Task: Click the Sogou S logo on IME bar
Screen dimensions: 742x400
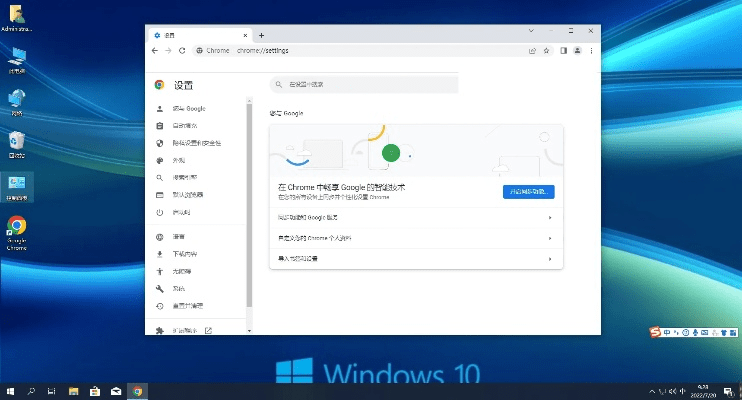Action: 655,332
